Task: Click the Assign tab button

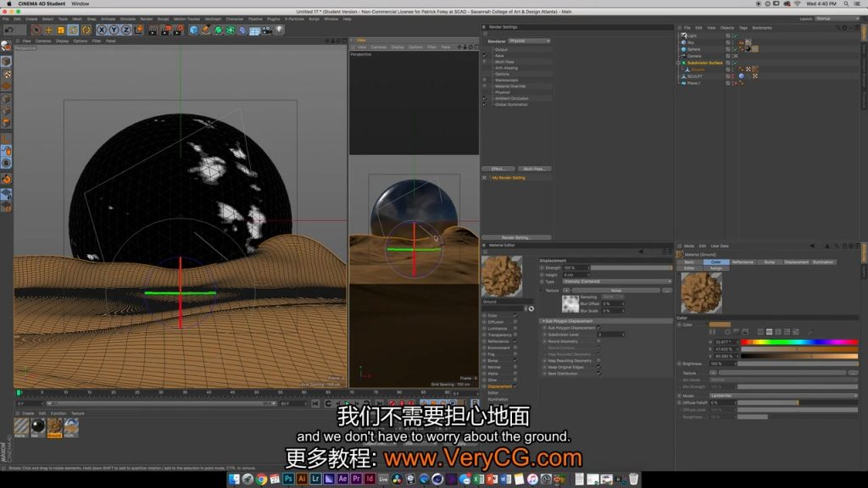Action: [x=715, y=269]
